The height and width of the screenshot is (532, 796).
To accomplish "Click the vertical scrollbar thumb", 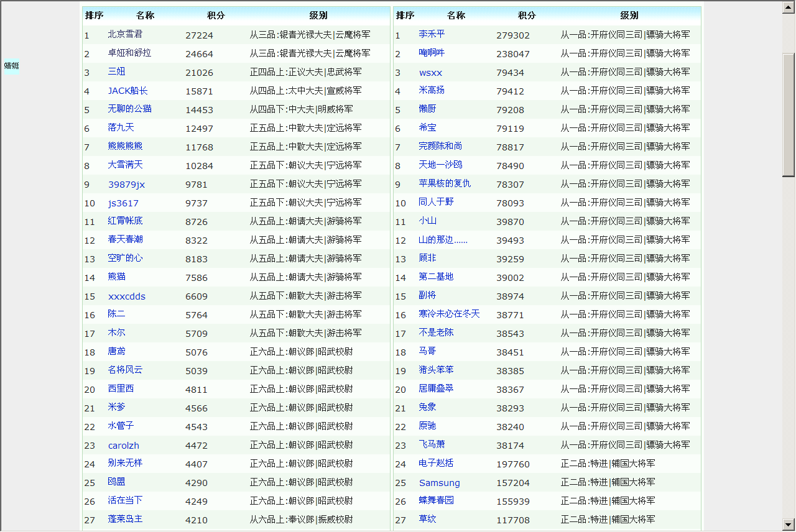I will click(x=789, y=115).
